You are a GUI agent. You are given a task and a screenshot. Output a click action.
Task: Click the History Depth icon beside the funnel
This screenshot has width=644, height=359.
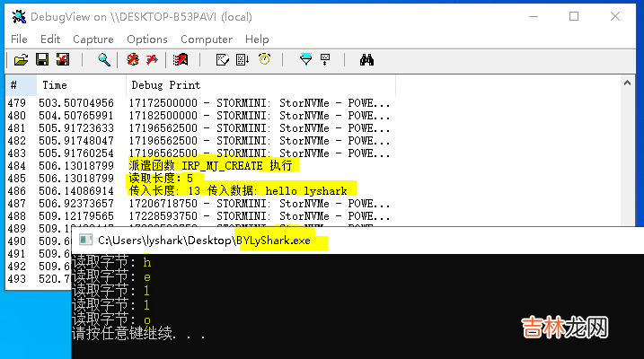tap(325, 60)
